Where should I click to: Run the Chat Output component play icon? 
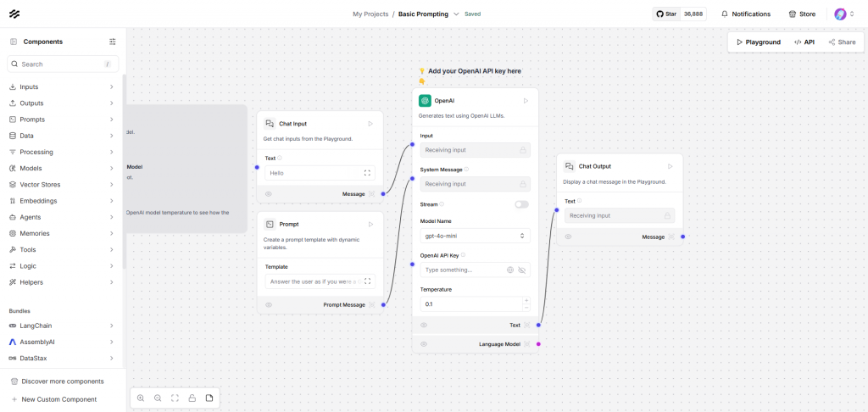pyautogui.click(x=670, y=166)
